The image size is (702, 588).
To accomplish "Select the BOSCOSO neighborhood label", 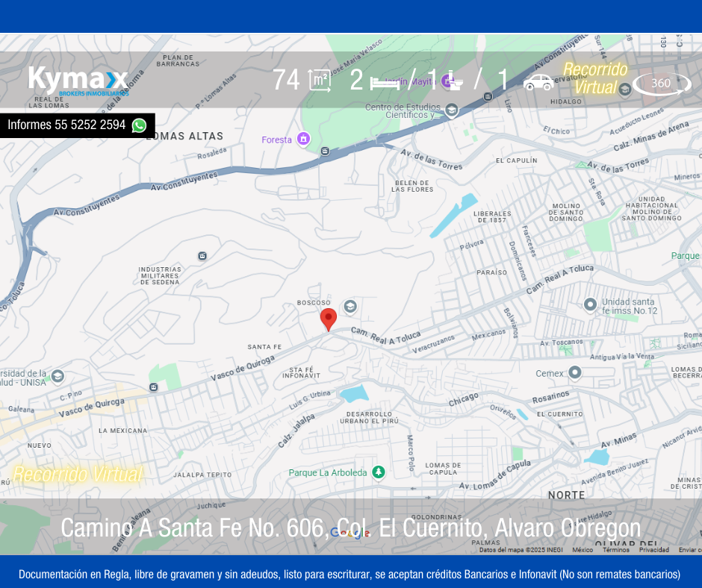I will click(314, 302).
